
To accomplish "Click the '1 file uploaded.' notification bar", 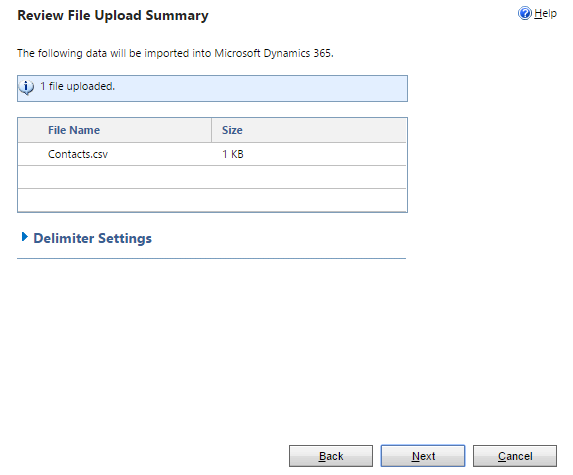I will [x=212, y=88].
